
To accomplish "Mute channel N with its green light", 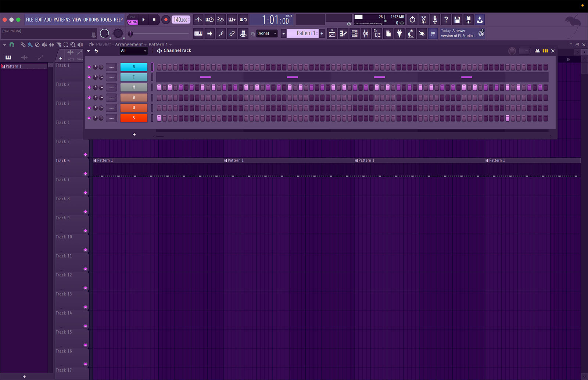I will pos(89,67).
